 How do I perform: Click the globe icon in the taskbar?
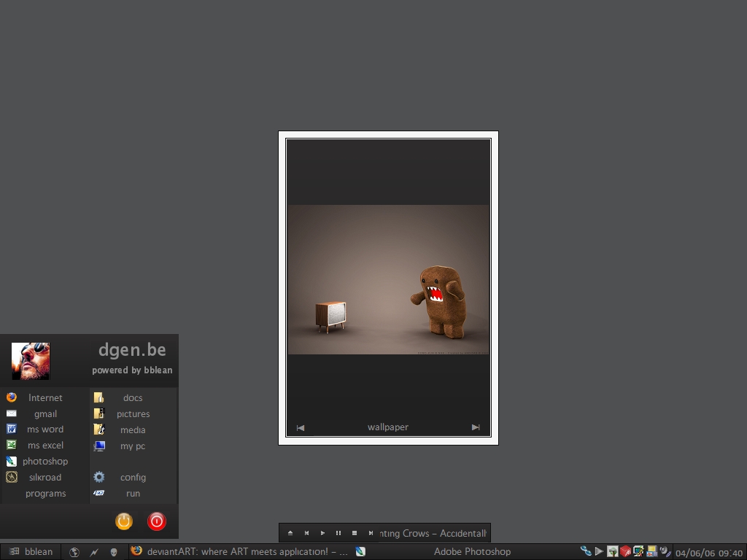(x=74, y=552)
